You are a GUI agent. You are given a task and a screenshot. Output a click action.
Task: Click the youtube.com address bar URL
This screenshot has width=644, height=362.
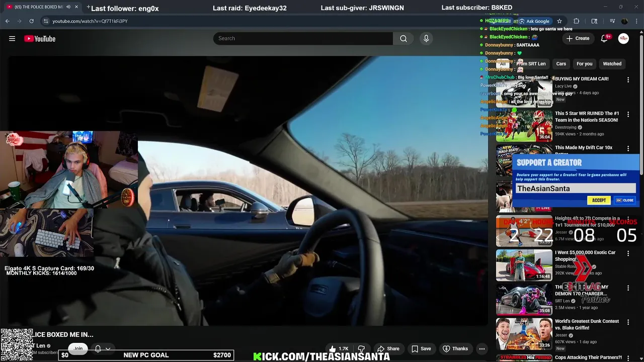(90, 21)
